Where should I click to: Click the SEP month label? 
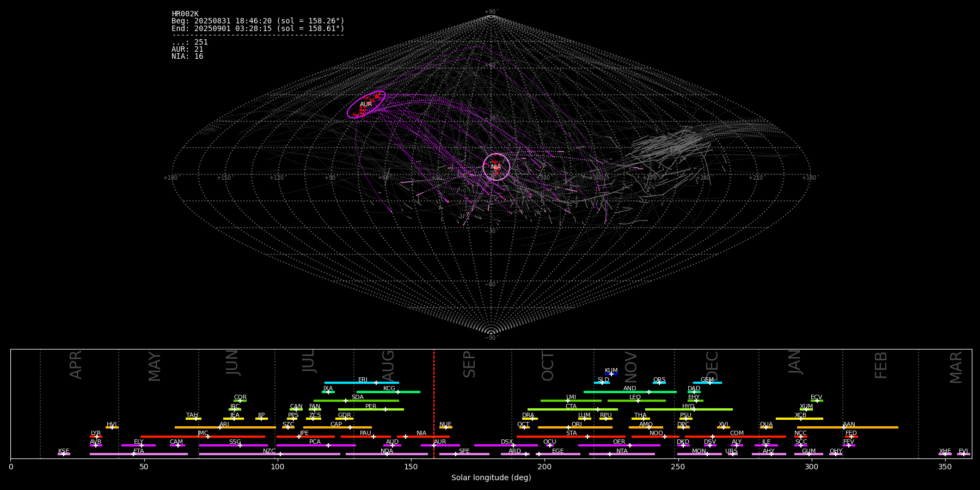tap(469, 364)
